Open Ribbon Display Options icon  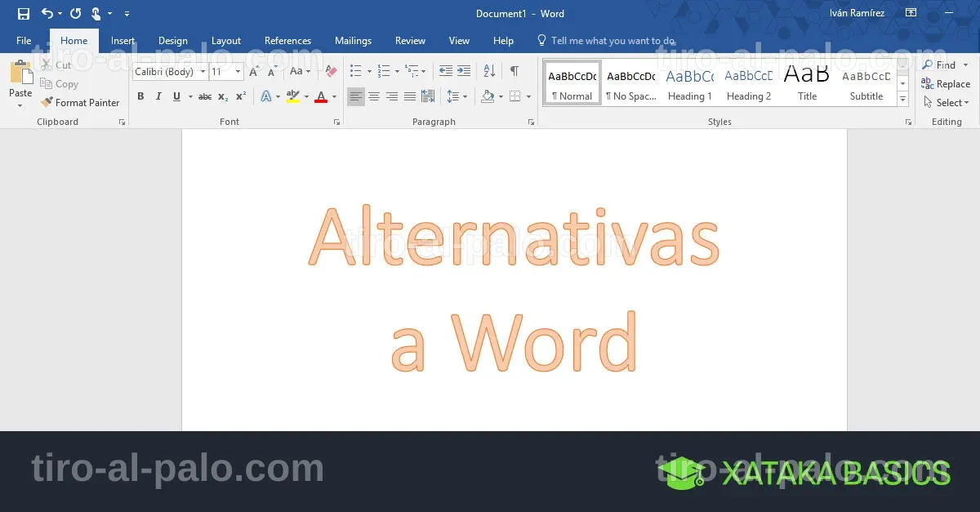pyautogui.click(x=911, y=13)
